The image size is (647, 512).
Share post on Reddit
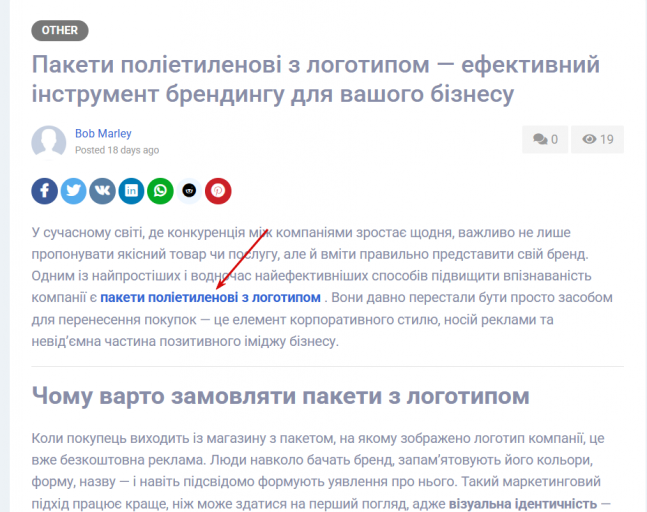coord(189,191)
